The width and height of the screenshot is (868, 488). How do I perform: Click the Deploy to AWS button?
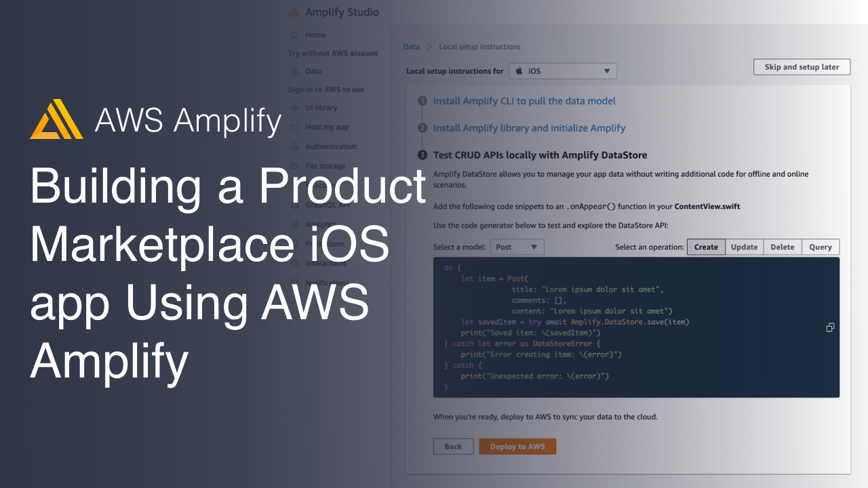(x=517, y=447)
